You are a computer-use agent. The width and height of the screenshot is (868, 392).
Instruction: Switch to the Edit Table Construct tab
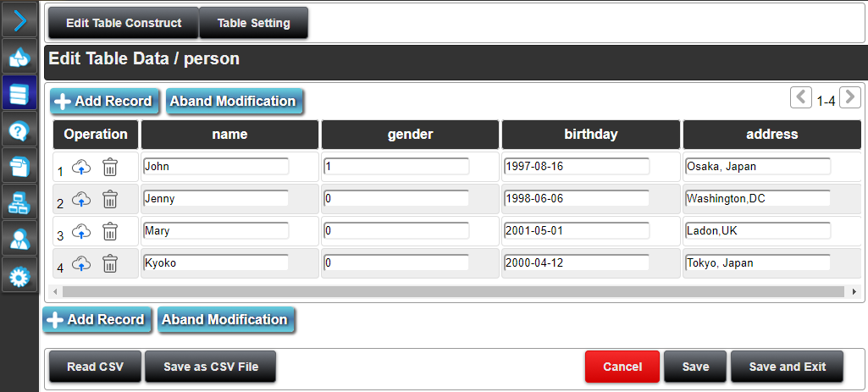click(x=124, y=23)
